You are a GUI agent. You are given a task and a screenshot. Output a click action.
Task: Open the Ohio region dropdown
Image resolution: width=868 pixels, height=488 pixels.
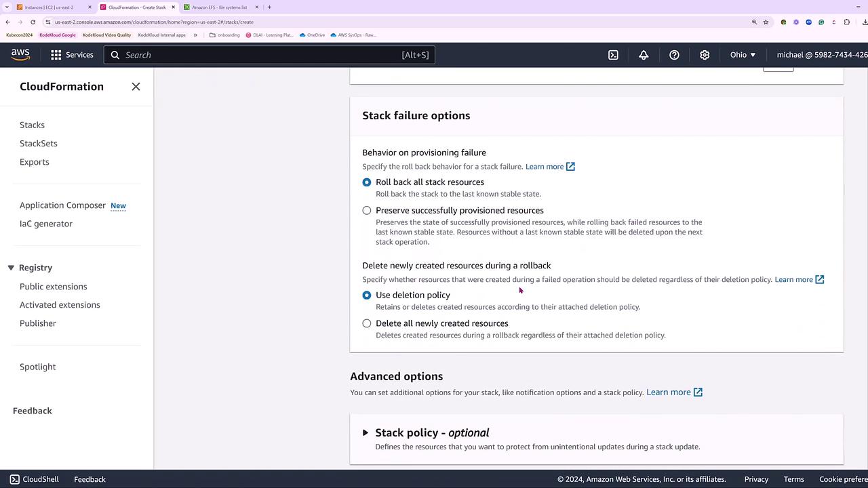[743, 55]
